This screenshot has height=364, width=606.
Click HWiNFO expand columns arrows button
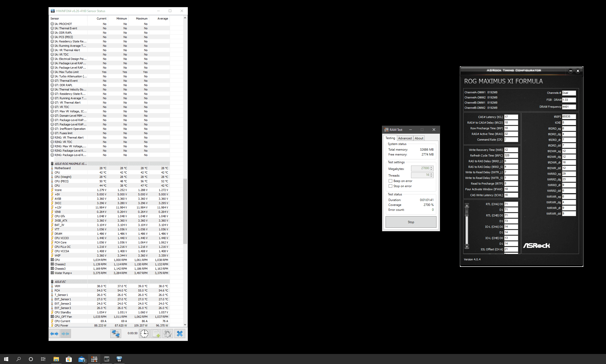[54, 334]
